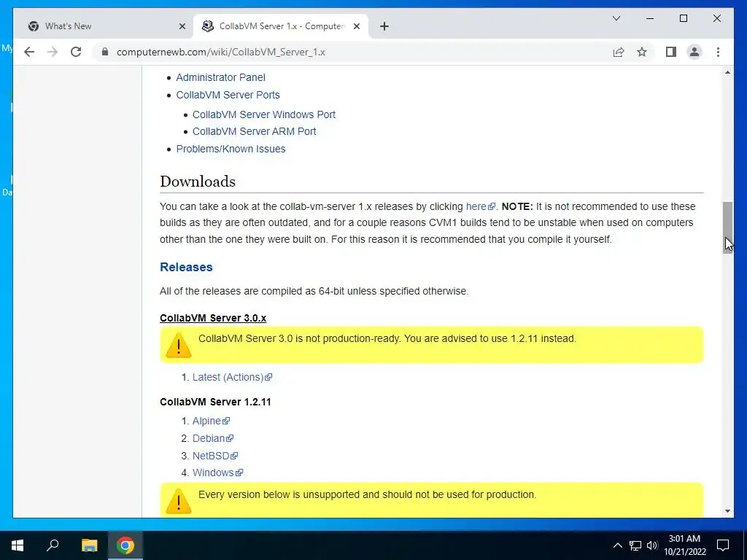Click the CollabVM Server 1.2.11 heading

click(215, 402)
